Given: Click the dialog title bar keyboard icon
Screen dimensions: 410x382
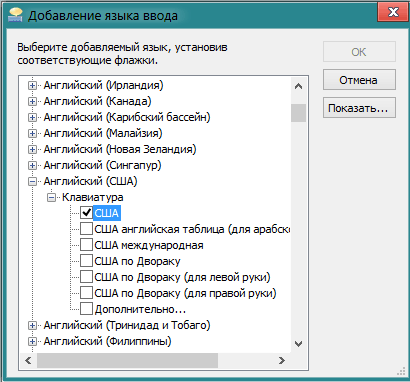Looking at the screenshot, I should (15, 15).
